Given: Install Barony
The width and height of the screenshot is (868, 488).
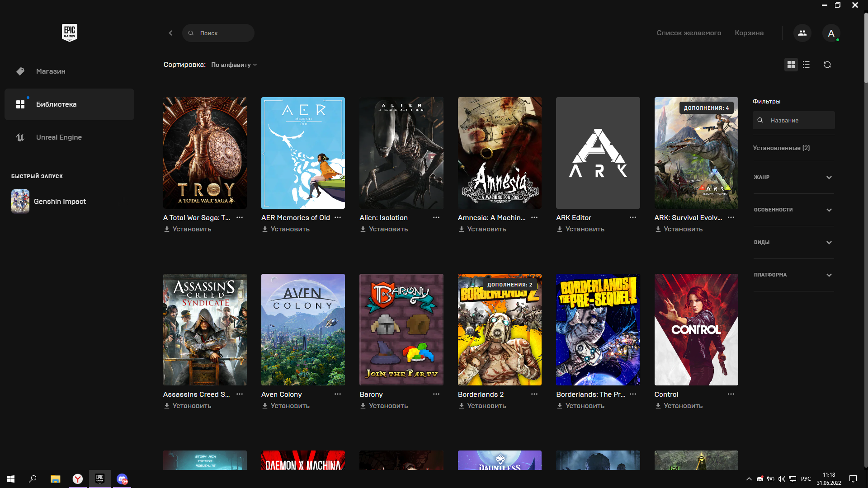Looking at the screenshot, I should (384, 406).
